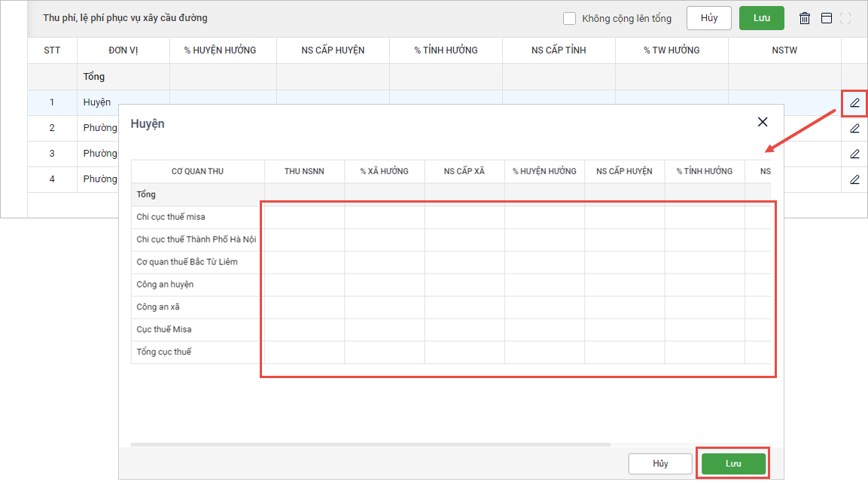Click the edit pencil for Huyện row
Image resolution: width=868 pixels, height=485 pixels.
pyautogui.click(x=854, y=103)
